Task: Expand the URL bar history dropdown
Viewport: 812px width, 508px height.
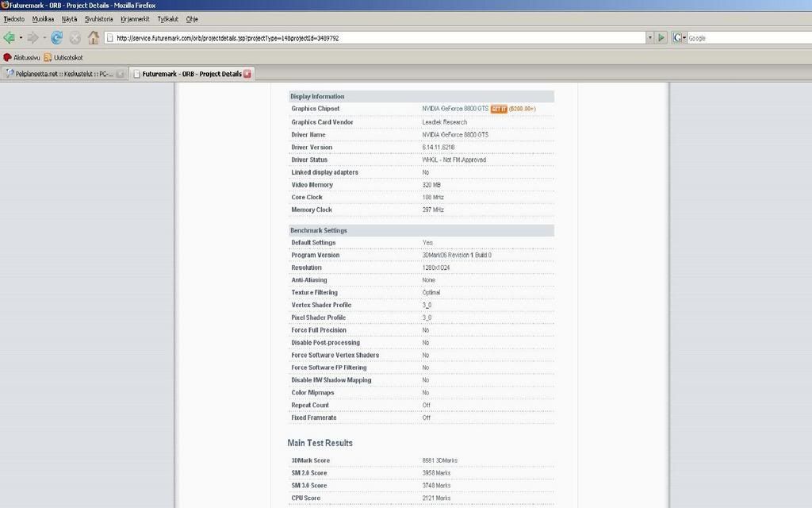Action: pos(650,37)
